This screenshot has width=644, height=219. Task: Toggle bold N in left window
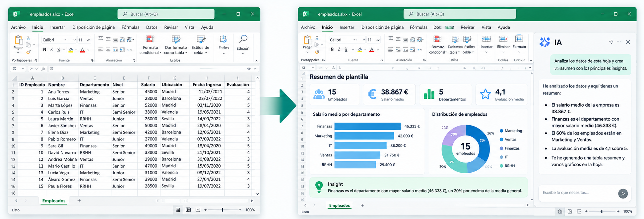[x=45, y=50]
